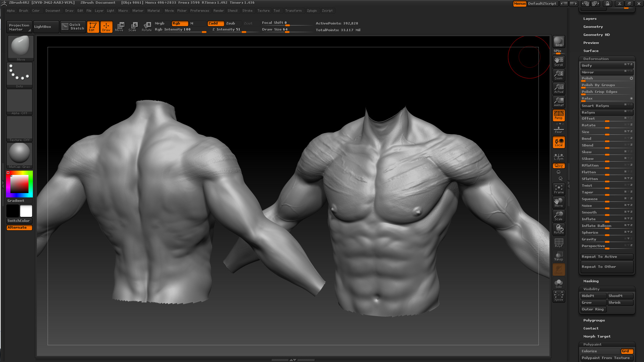The width and height of the screenshot is (644, 362).
Task: Click the right shelf Move icon
Action: pyautogui.click(x=559, y=202)
